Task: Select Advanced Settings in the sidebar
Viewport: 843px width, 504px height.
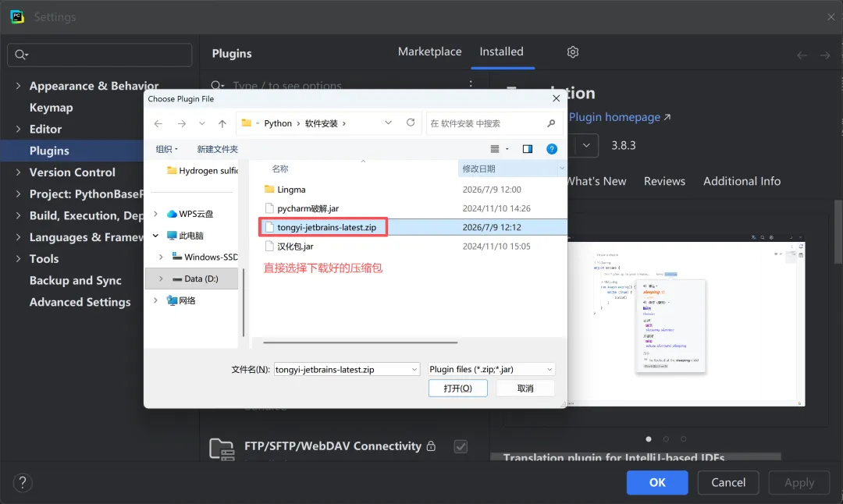Action: [x=80, y=302]
